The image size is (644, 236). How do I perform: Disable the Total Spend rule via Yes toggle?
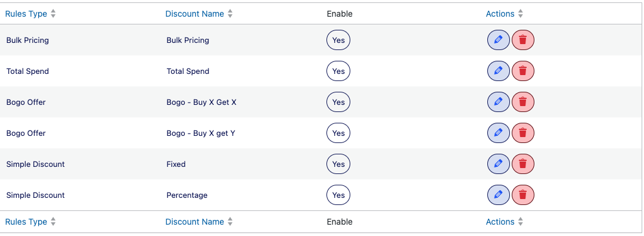click(338, 71)
